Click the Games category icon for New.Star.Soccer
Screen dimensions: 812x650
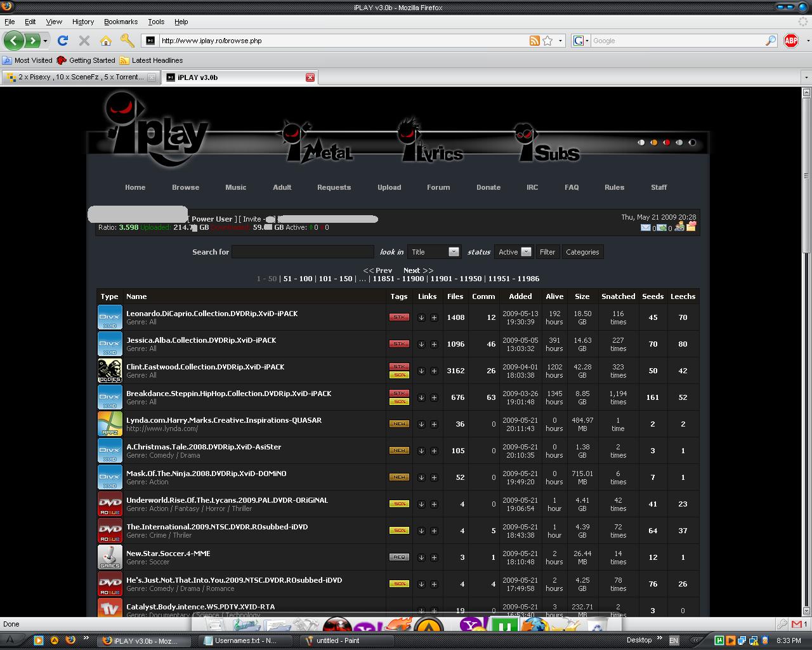110,557
